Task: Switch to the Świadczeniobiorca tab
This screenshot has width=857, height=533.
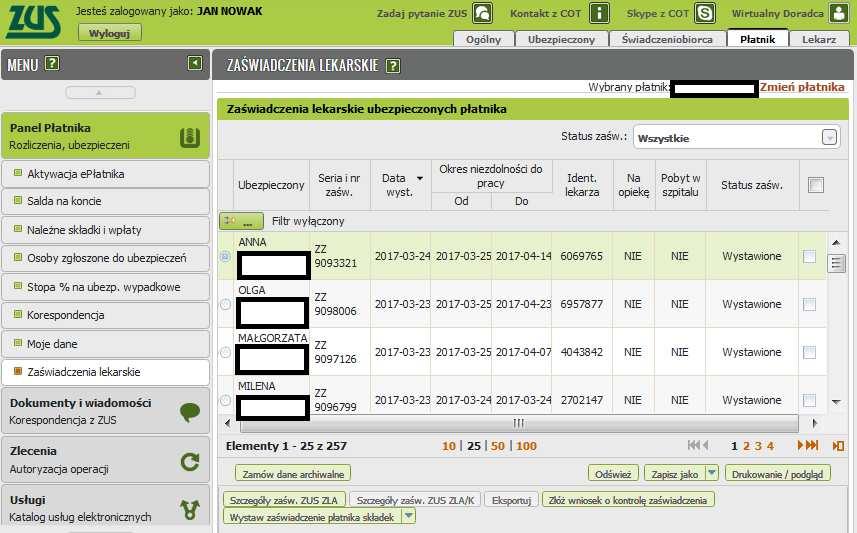Action: pyautogui.click(x=667, y=39)
